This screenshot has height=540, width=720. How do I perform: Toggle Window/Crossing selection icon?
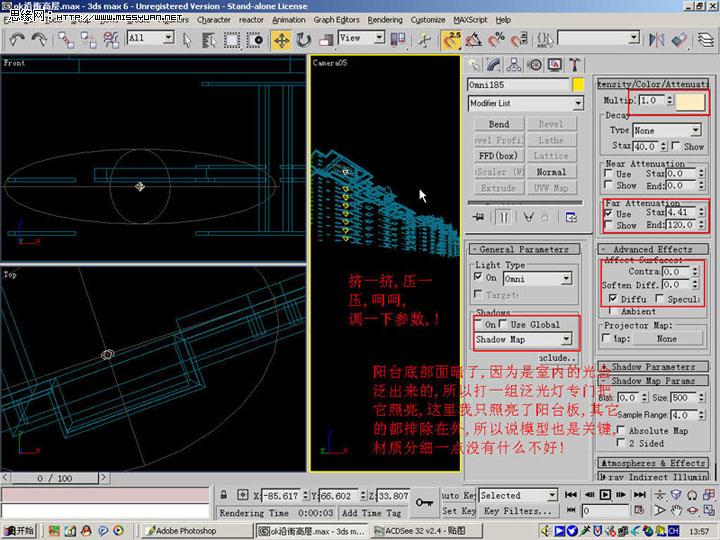point(254,40)
